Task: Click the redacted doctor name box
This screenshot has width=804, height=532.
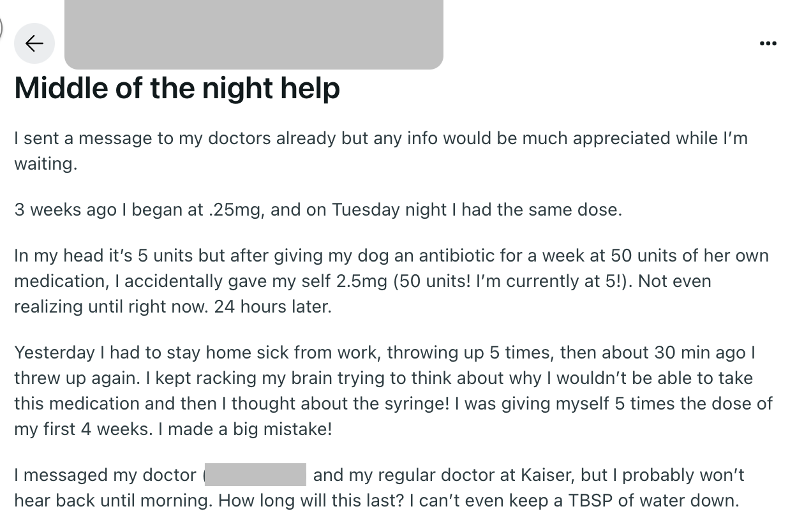Action: click(256, 475)
